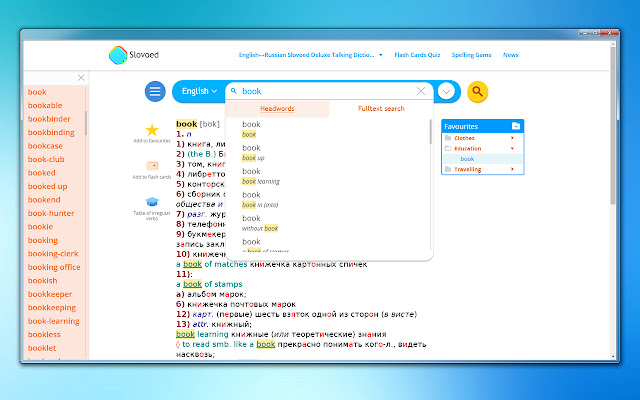Select 'bookbinder' in the word list
This screenshot has height=400, width=640.
(x=49, y=119)
